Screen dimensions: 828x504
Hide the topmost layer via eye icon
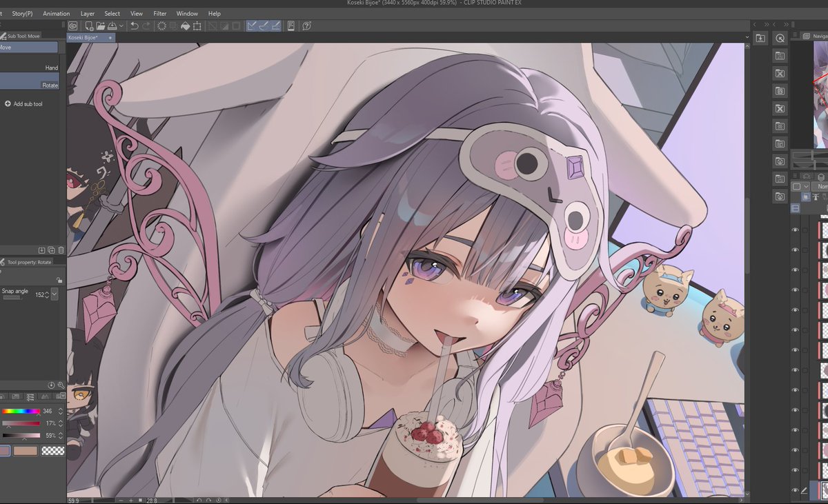(795, 230)
